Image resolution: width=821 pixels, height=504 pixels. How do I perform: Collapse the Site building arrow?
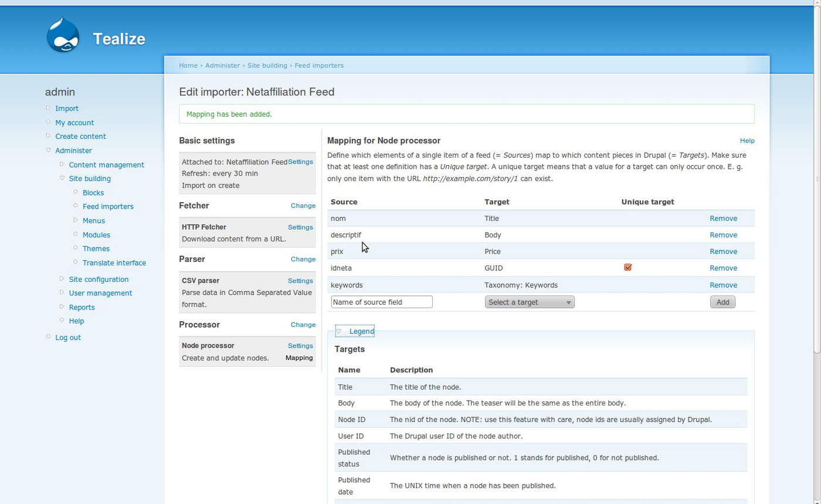tap(62, 178)
